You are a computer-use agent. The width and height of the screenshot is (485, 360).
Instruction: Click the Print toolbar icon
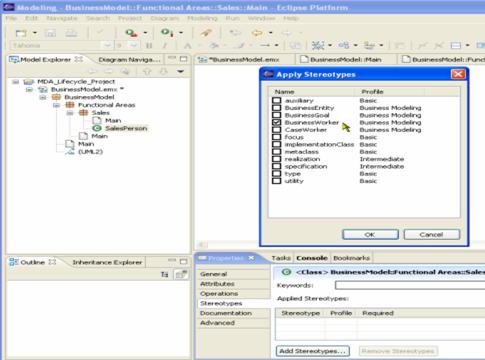[x=71, y=33]
